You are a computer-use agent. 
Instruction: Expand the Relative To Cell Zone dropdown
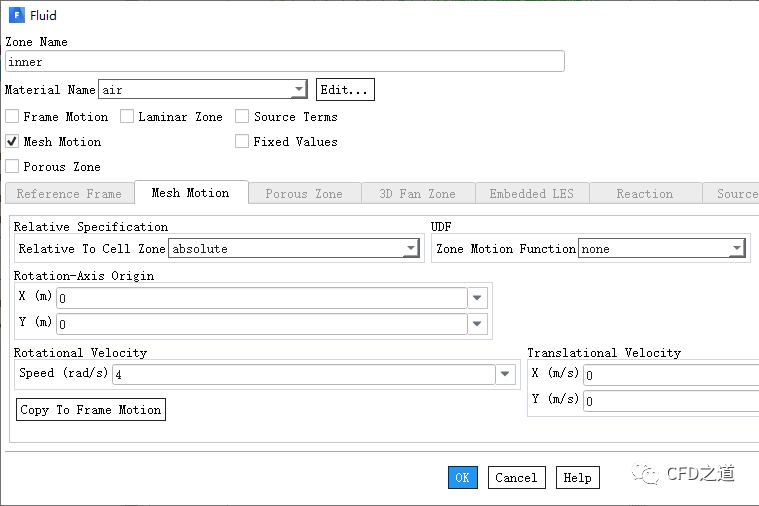point(410,249)
